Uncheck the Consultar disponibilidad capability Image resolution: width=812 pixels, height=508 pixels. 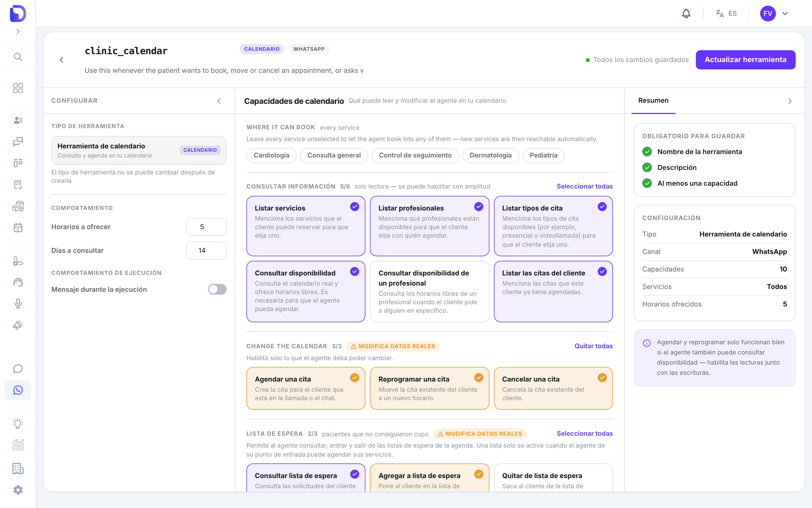tap(306, 291)
